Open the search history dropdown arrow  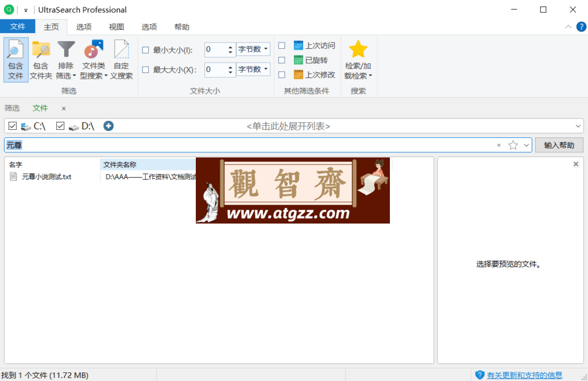526,145
